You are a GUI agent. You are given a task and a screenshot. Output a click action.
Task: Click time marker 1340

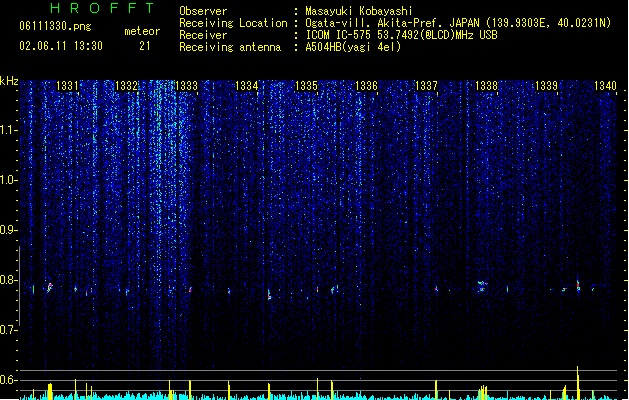click(x=605, y=86)
